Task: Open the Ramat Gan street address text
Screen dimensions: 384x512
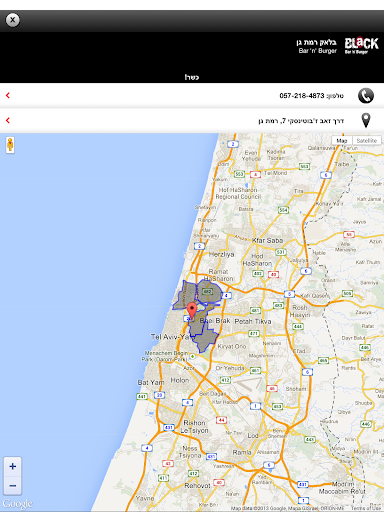Action: 301,121
